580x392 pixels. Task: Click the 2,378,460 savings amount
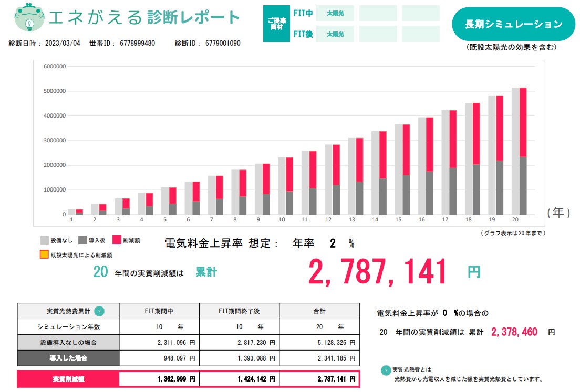coord(514,332)
